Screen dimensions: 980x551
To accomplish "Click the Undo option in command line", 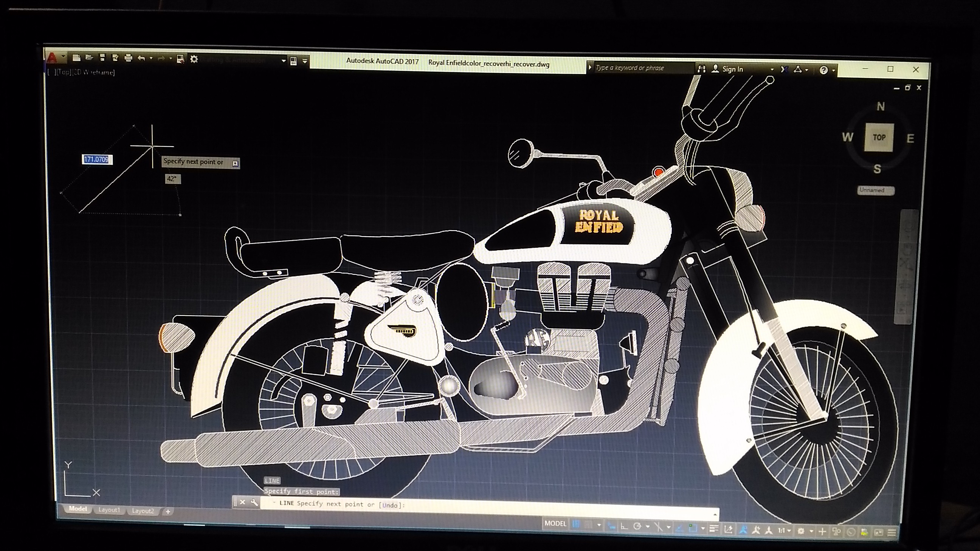I will point(390,505).
